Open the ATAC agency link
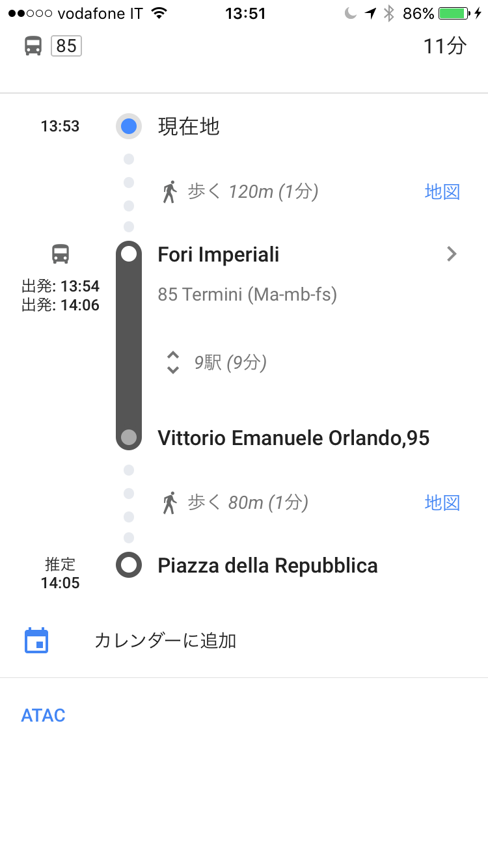This screenshot has width=488, height=868. (x=44, y=716)
